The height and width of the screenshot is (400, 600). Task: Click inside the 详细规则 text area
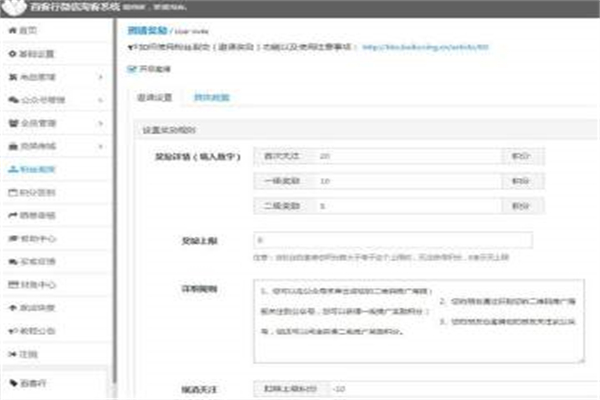(419, 321)
